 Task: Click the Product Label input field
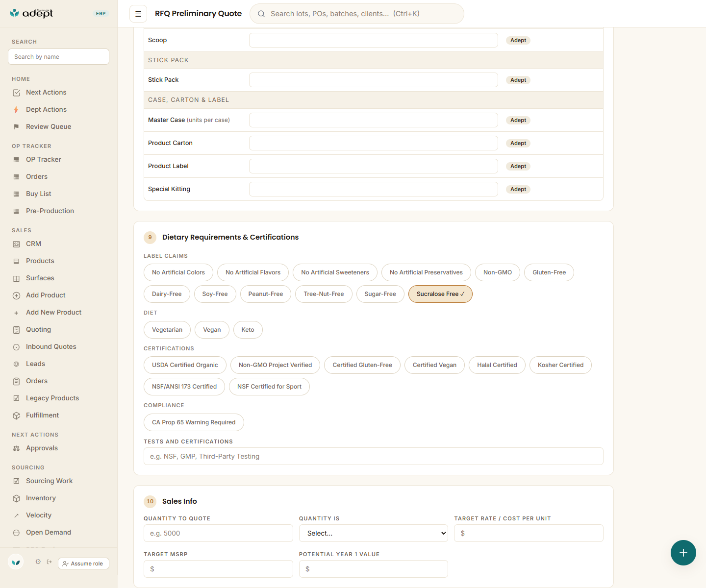pos(374,166)
